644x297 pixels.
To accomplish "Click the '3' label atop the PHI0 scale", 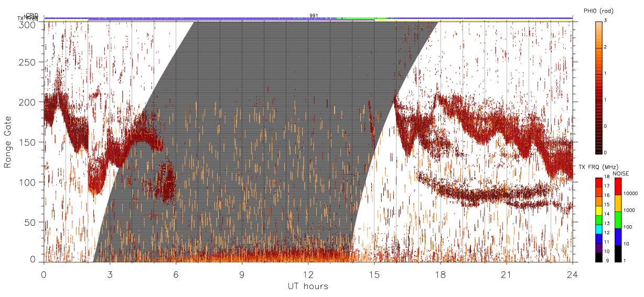I will point(606,20).
